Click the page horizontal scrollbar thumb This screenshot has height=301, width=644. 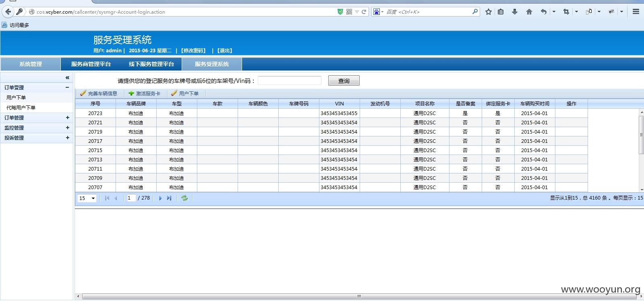pyautogui.click(x=359, y=296)
